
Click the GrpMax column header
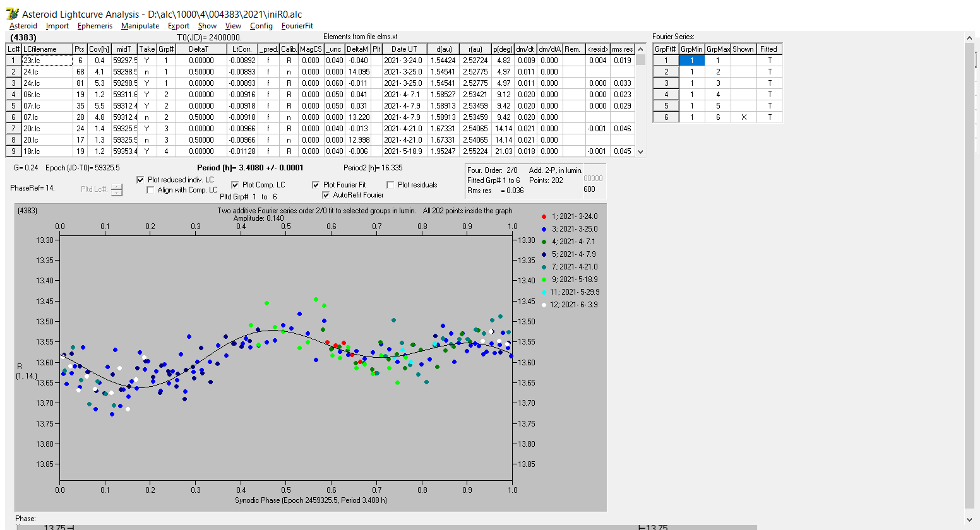point(718,49)
